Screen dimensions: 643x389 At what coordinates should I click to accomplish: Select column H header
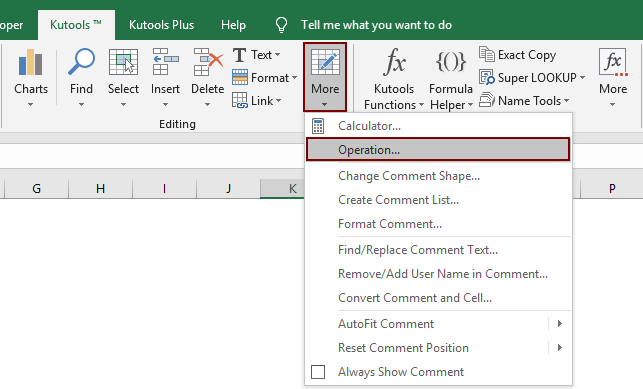coord(100,189)
